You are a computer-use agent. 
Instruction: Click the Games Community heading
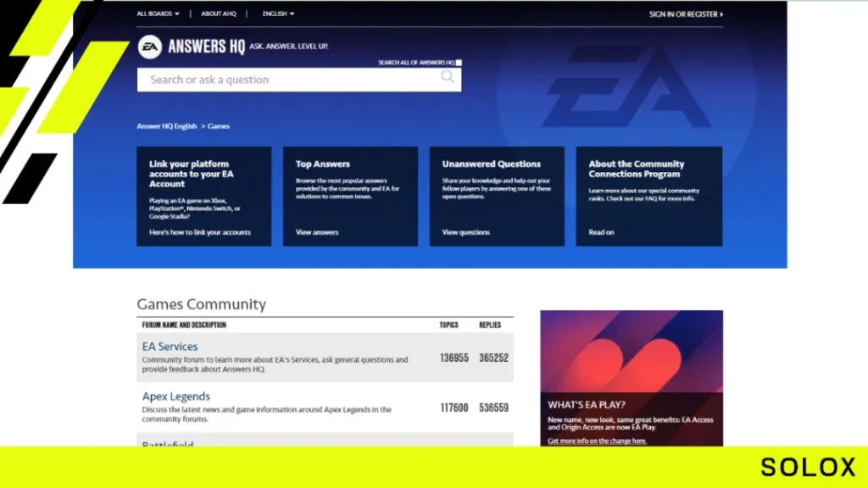pos(202,304)
